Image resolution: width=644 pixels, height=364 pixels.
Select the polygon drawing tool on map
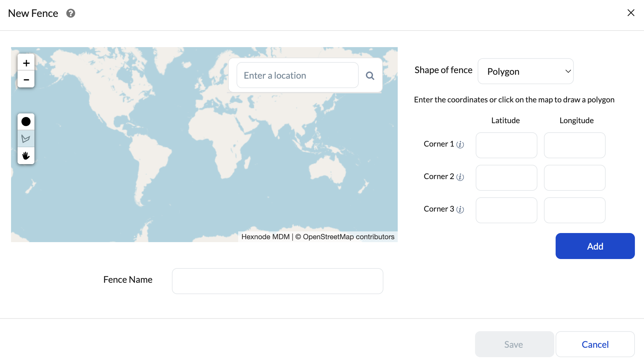[x=26, y=139]
